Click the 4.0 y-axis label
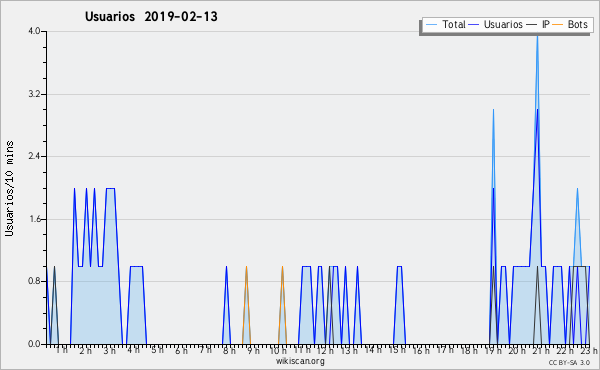600x370 pixels. coord(34,31)
